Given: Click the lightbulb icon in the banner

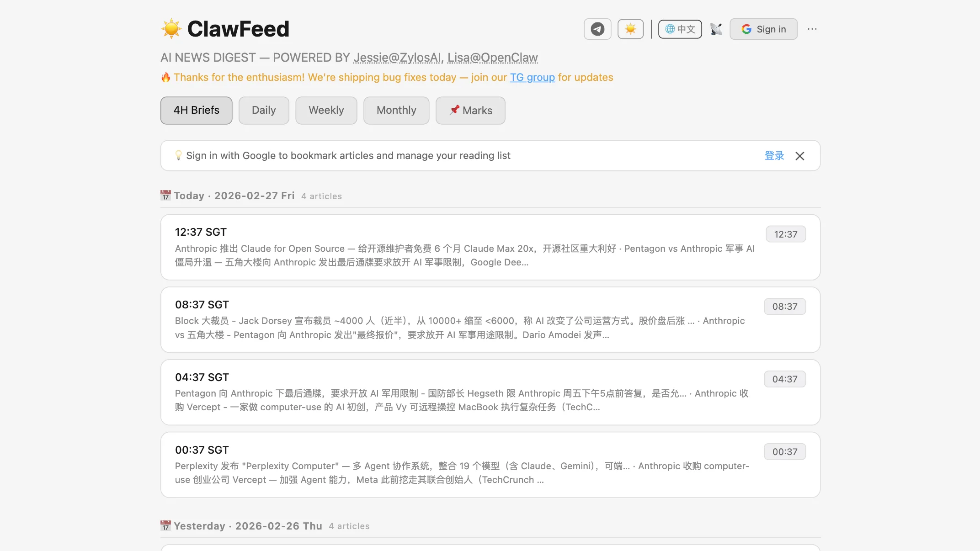Looking at the screenshot, I should [x=178, y=155].
